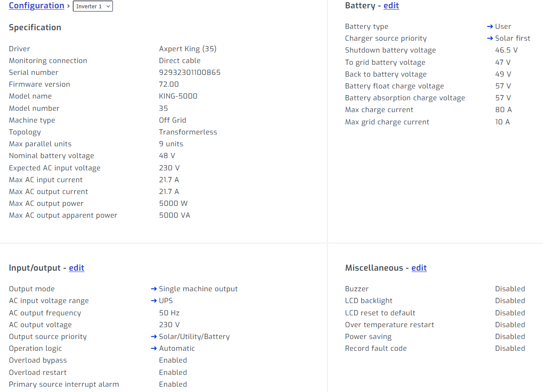Click the Overload bypass Enabled value
Screen dimensions: 543x392
point(173,360)
